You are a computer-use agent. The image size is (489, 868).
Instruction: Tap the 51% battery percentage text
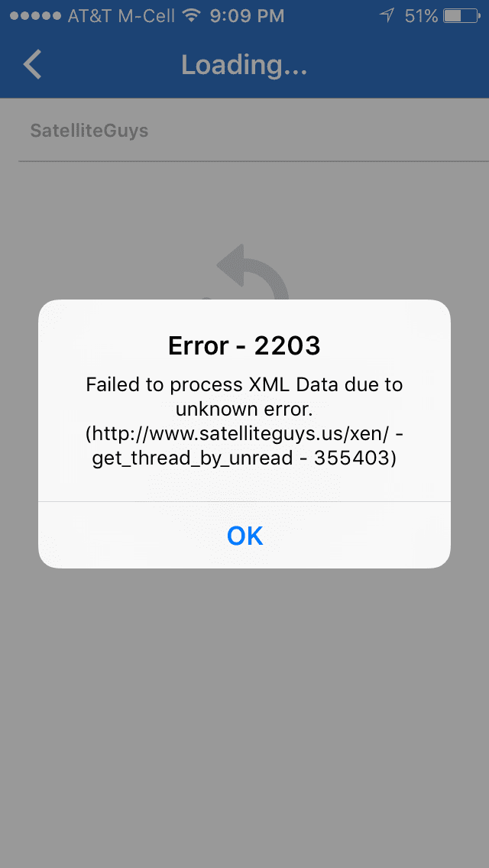click(422, 16)
